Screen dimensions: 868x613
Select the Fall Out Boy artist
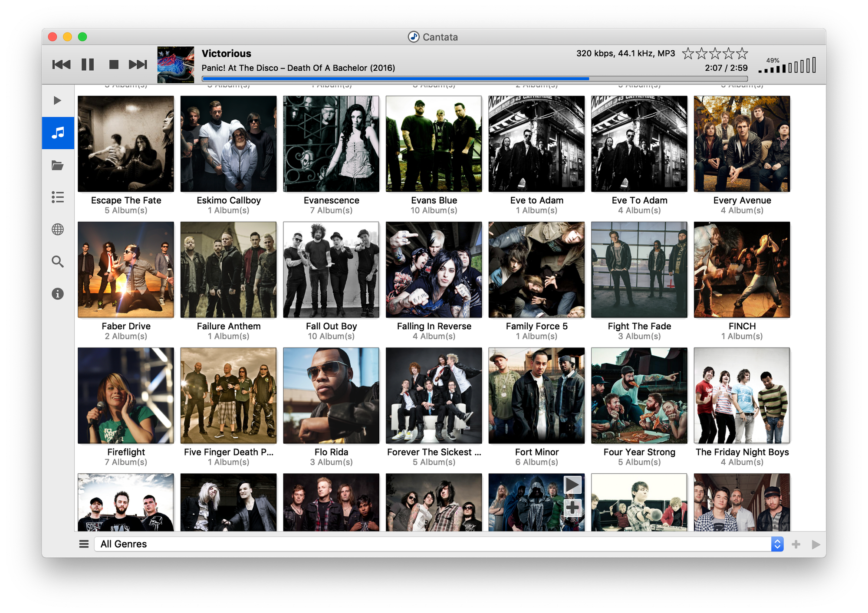[x=331, y=281]
